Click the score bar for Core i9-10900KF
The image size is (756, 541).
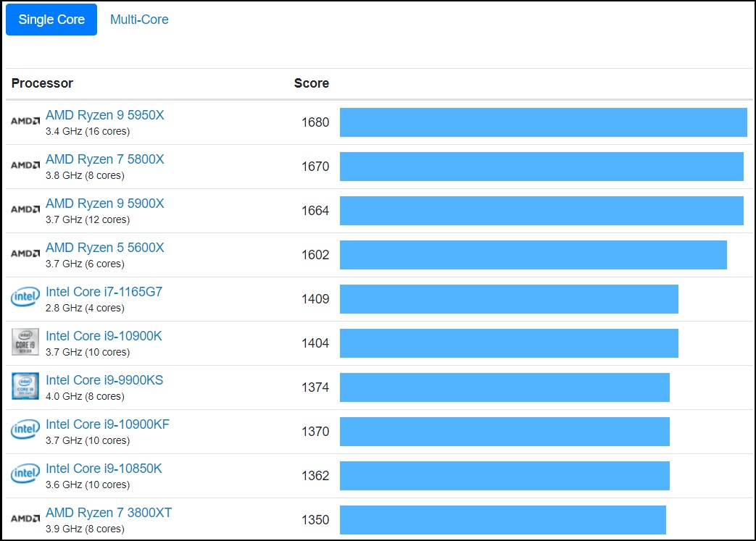coord(504,432)
